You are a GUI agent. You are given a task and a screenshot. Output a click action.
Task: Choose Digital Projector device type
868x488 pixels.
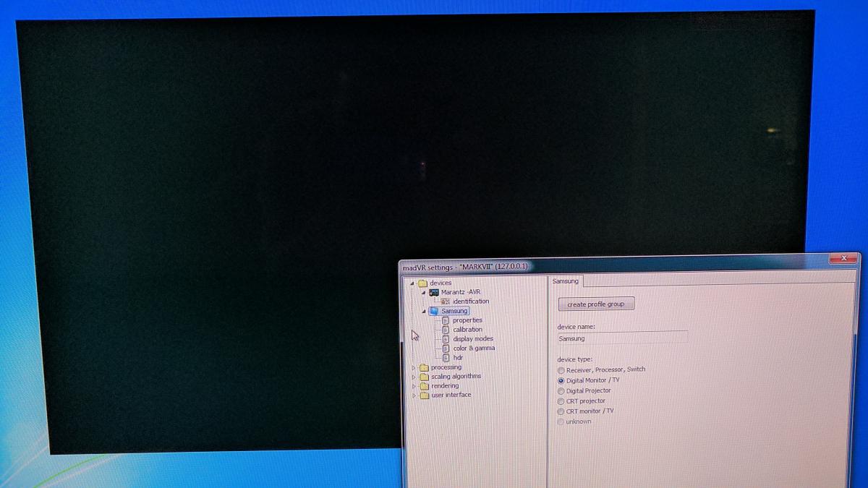point(561,391)
